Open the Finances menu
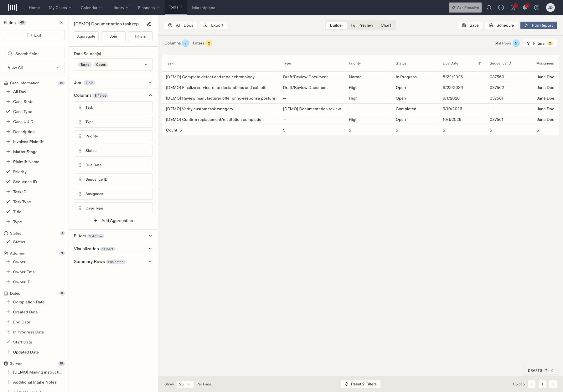The height and width of the screenshot is (392, 563). coord(148,8)
